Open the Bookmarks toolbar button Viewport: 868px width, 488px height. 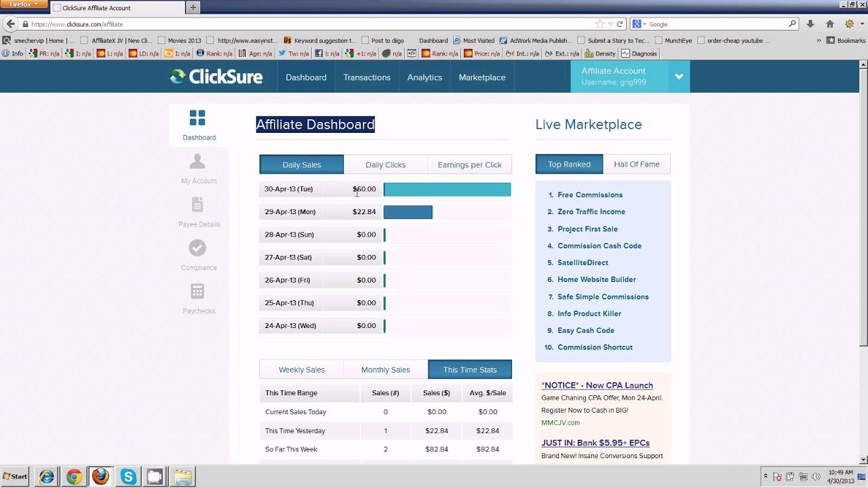pyautogui.click(x=846, y=41)
